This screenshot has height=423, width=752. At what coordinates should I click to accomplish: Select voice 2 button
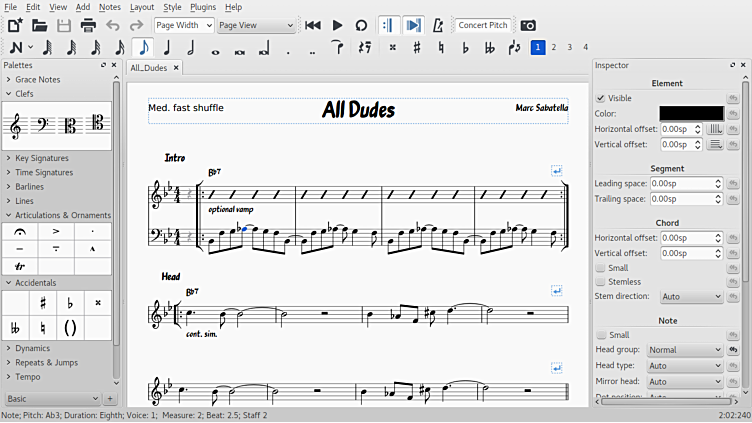[x=554, y=47]
